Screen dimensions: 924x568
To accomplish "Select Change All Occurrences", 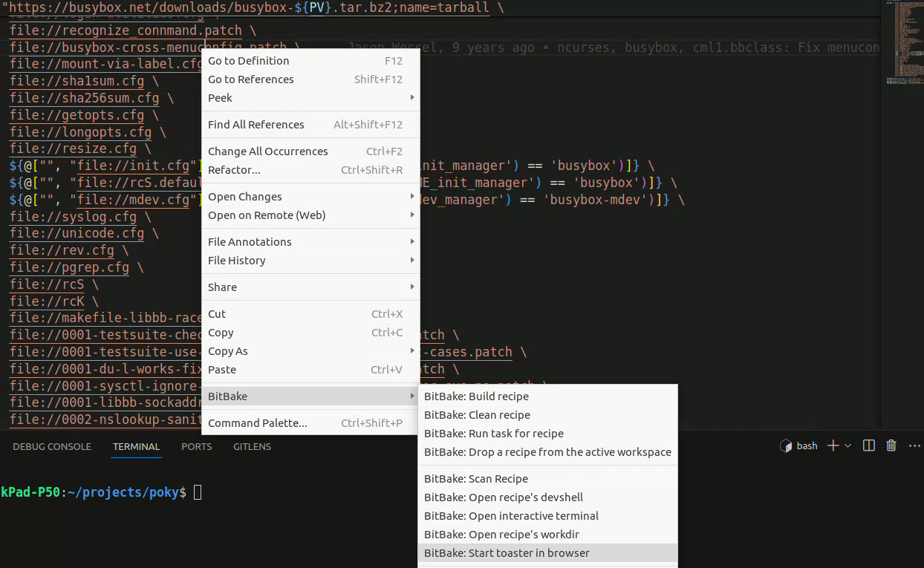I will point(310,151).
